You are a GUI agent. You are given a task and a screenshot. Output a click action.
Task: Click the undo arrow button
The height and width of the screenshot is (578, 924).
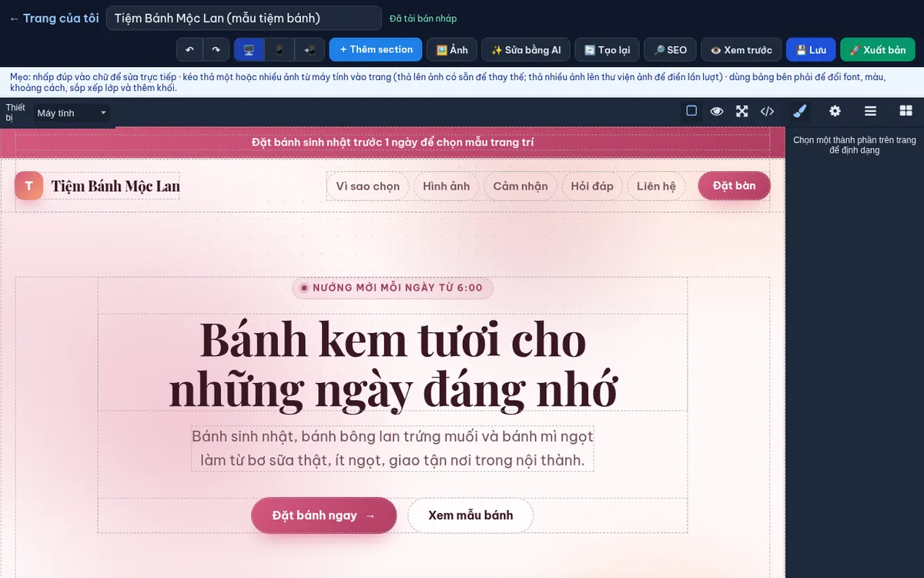189,49
